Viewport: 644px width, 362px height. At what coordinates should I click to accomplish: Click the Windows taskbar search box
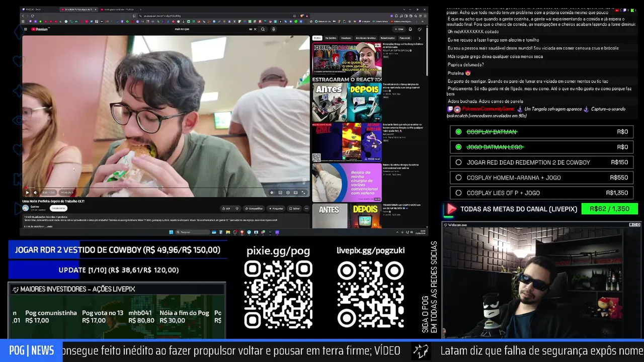[193, 232]
